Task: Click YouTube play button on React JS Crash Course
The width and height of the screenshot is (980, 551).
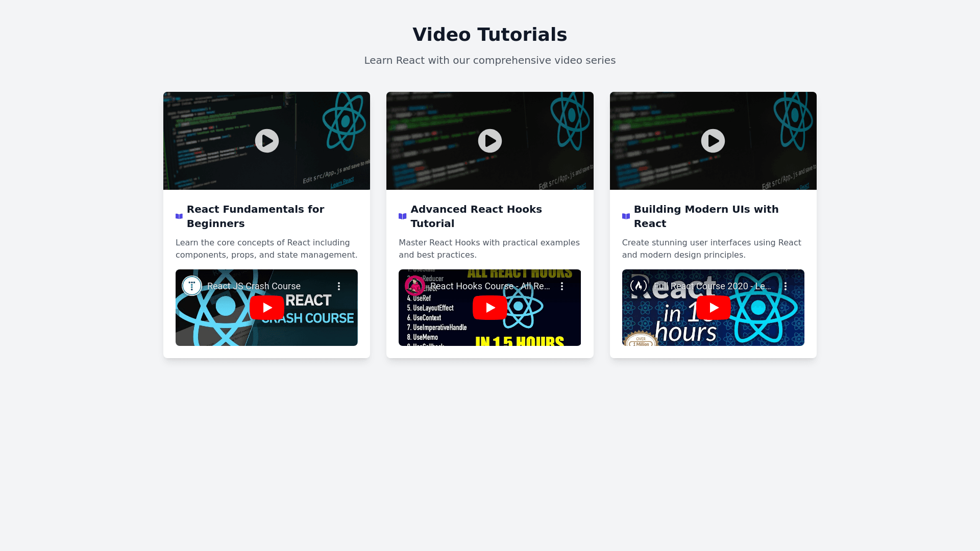Action: coord(267,308)
